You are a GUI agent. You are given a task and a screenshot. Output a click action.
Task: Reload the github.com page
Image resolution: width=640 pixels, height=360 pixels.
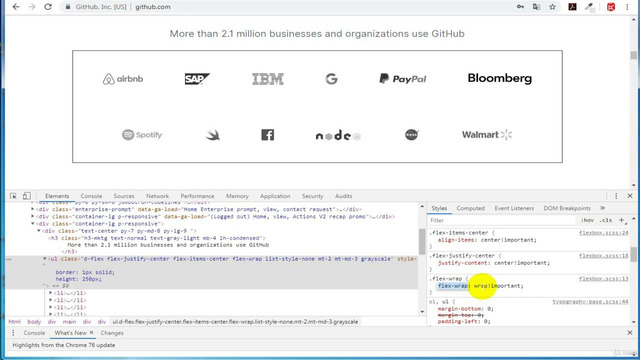pos(48,7)
